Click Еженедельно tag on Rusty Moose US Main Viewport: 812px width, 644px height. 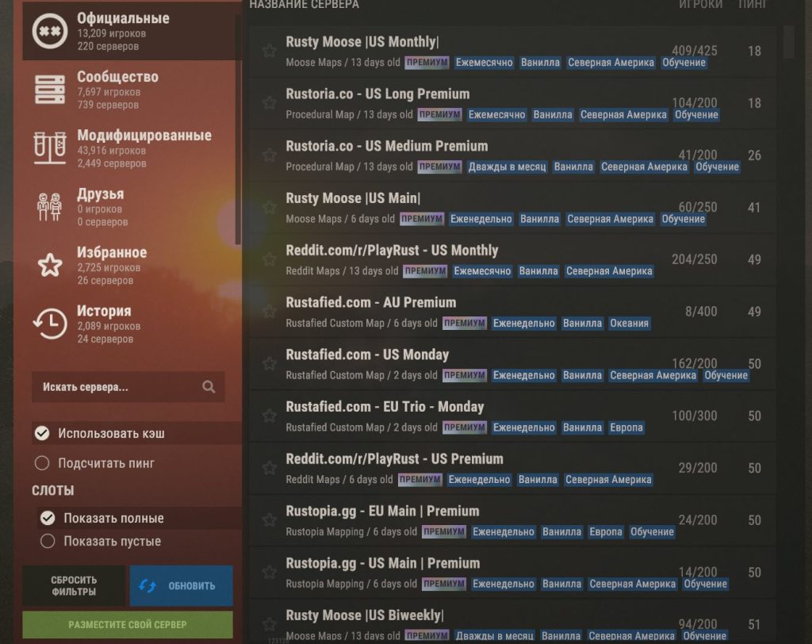(x=481, y=219)
